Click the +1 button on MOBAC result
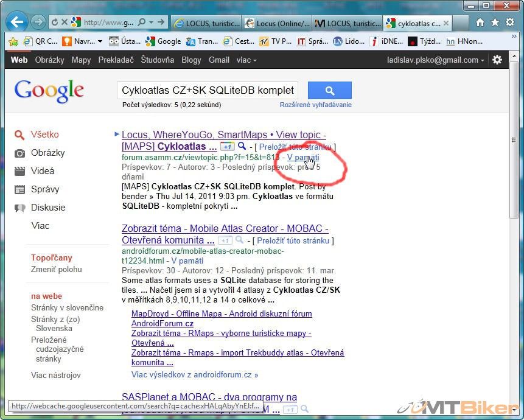Viewport: 524px width, 420px height. 225,240
